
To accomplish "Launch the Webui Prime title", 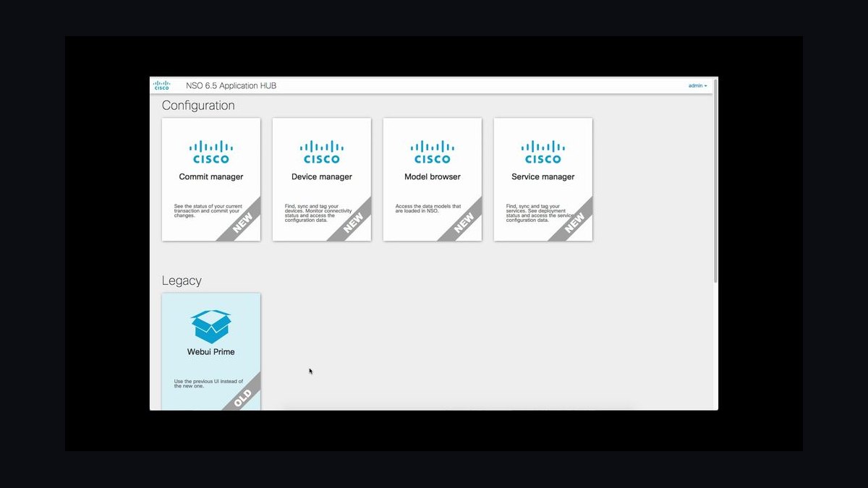I will coord(211,352).
